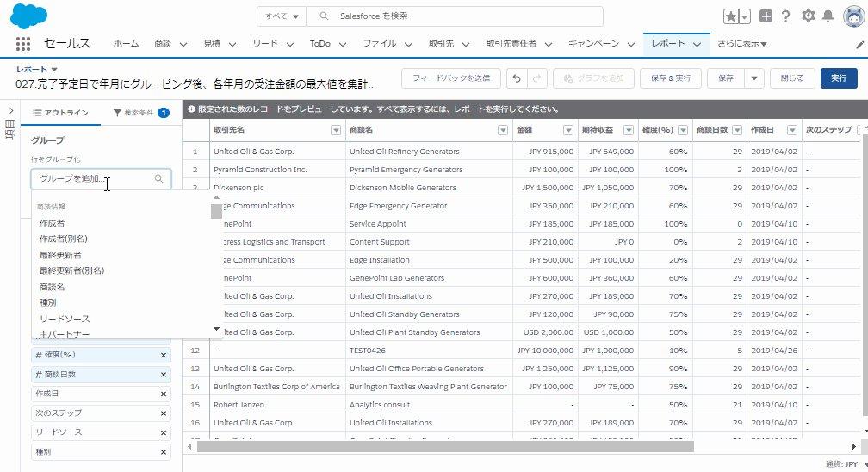Open the 商談 tab dropdown chevron
Viewport: 868px width, 472px height.
point(183,44)
